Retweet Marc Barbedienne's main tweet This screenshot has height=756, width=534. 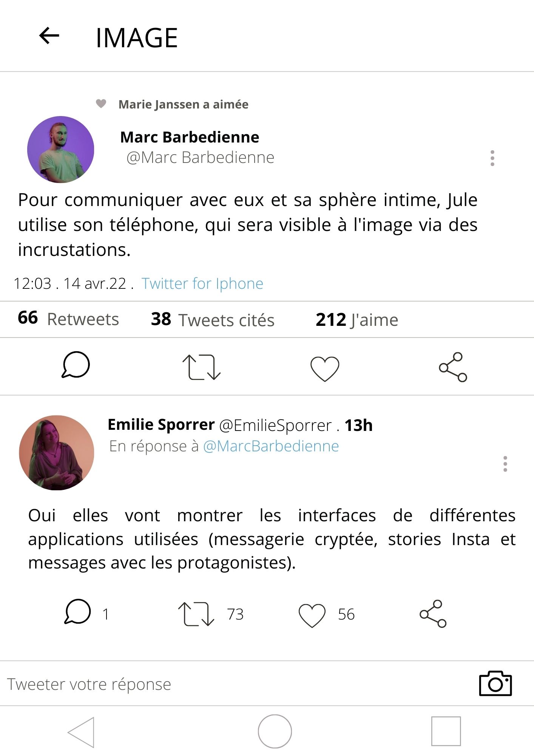coord(201,367)
